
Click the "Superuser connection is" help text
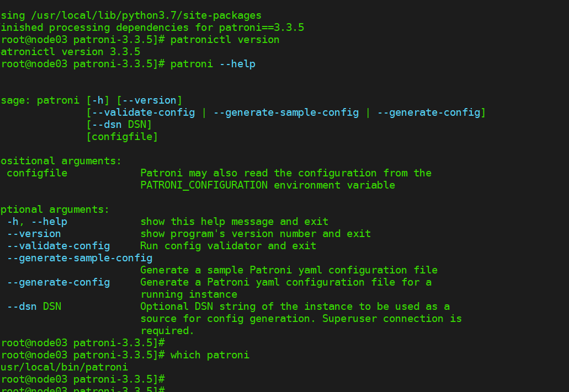pyautogui.click(x=392, y=319)
